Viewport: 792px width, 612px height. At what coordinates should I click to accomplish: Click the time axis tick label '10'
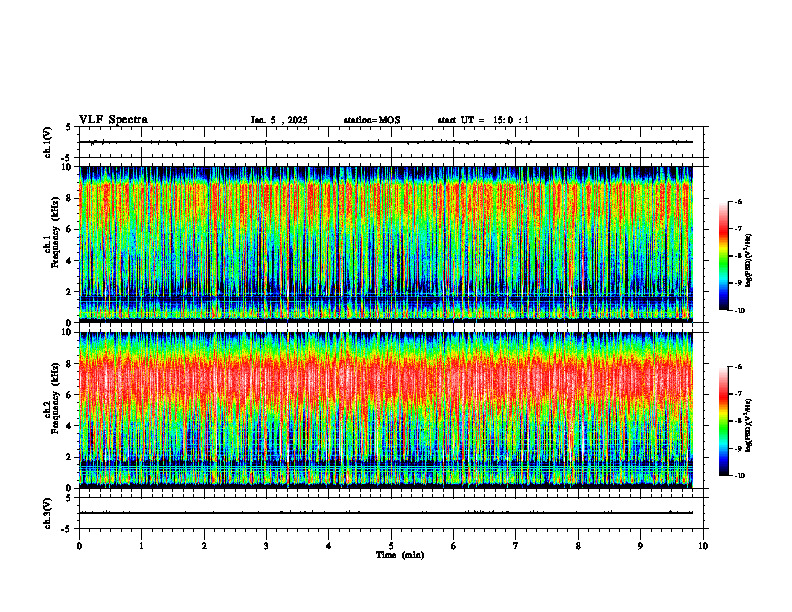click(703, 546)
